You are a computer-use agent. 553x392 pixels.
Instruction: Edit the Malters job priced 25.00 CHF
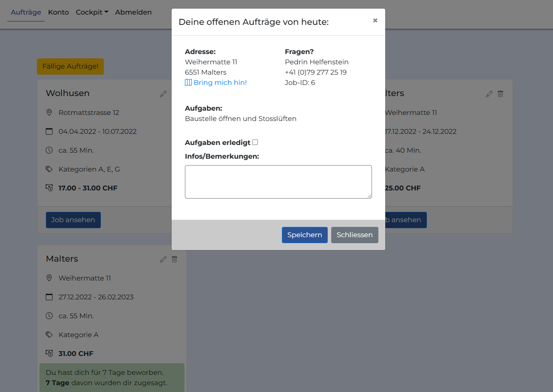click(489, 94)
